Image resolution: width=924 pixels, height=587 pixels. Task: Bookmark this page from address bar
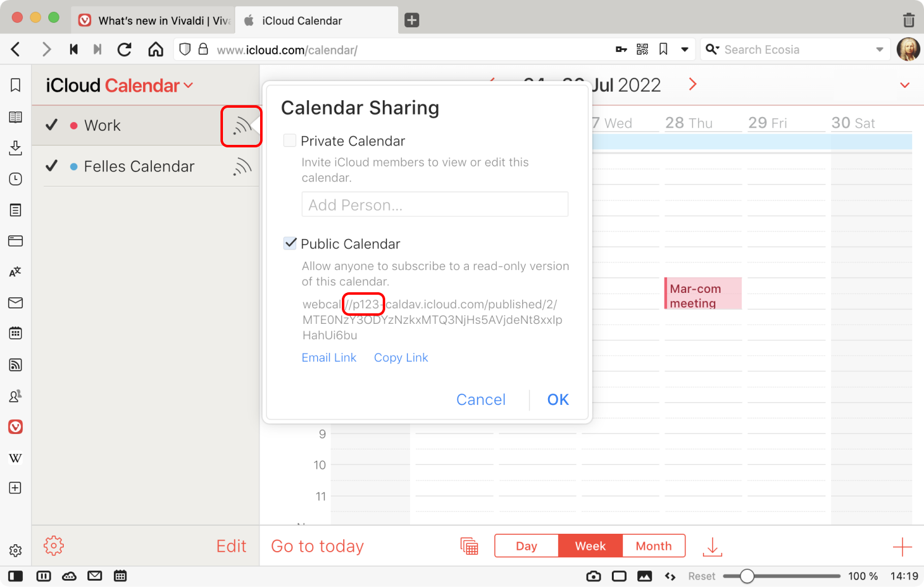point(663,50)
